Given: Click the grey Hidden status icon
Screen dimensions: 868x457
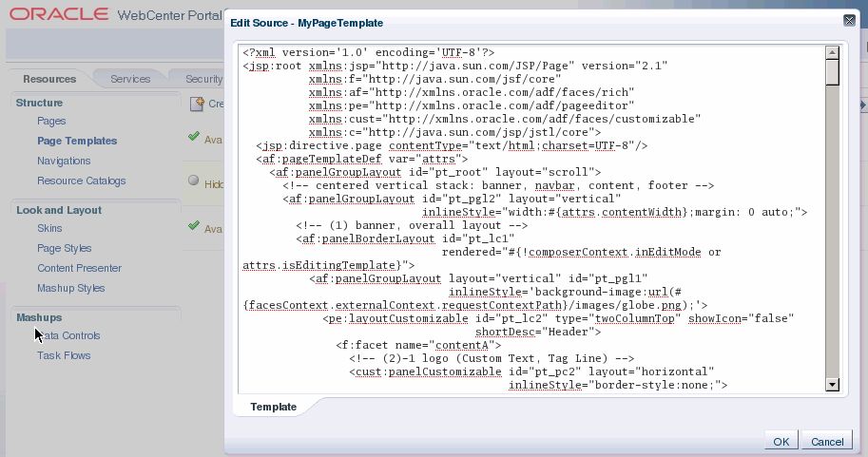Looking at the screenshot, I should pyautogui.click(x=193, y=180).
